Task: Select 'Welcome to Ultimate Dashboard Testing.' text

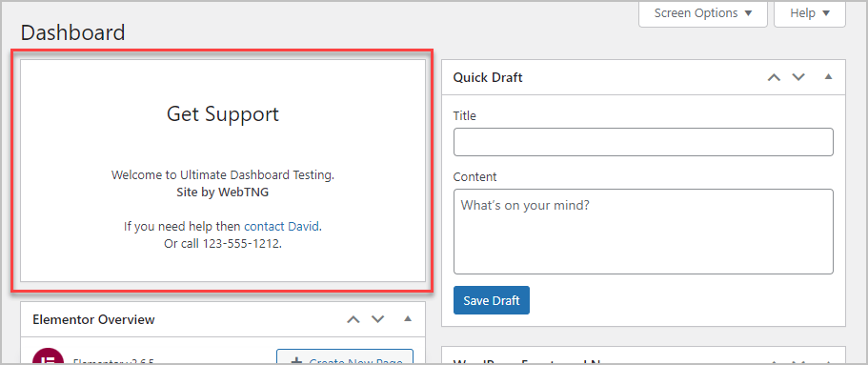Action: (x=223, y=175)
